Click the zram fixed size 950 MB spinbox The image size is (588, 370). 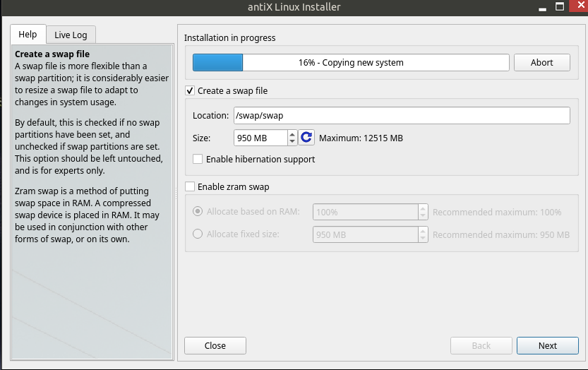tap(365, 234)
